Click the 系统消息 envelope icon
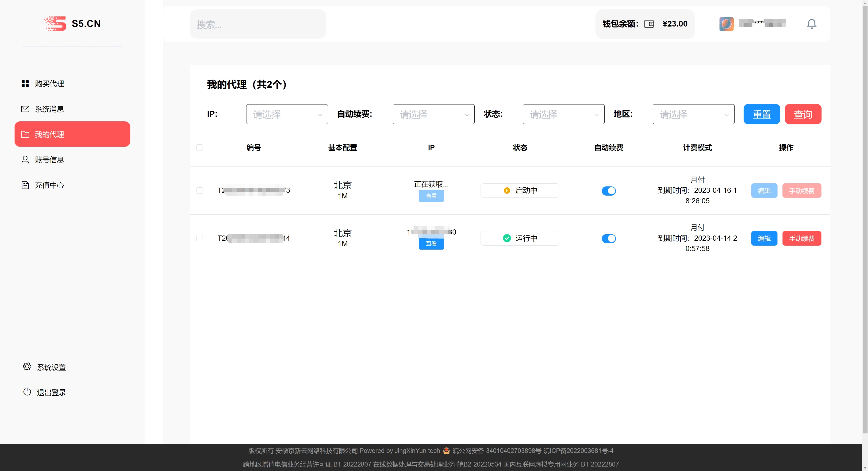Screen dimensions: 868x471 click(25, 109)
